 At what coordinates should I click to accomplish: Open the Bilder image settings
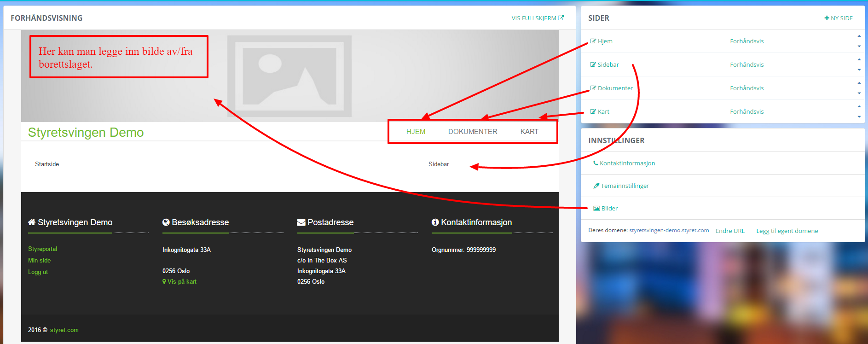pyautogui.click(x=609, y=208)
